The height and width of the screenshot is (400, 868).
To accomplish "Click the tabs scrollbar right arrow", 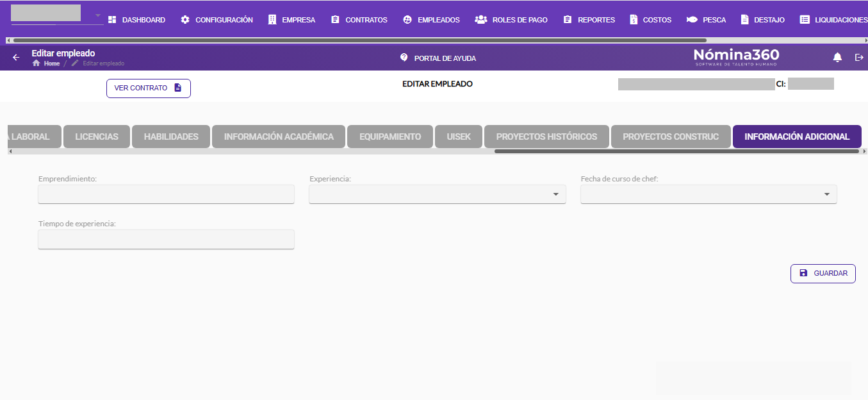I will pos(864,151).
